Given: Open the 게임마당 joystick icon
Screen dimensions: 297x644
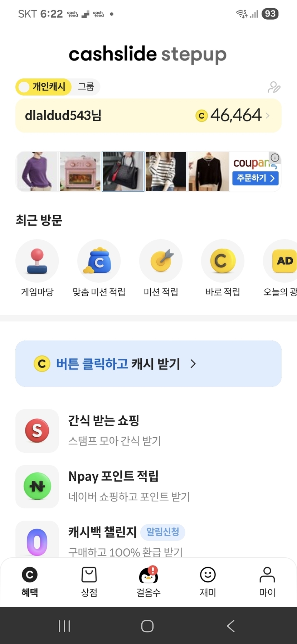Looking at the screenshot, I should [37, 261].
